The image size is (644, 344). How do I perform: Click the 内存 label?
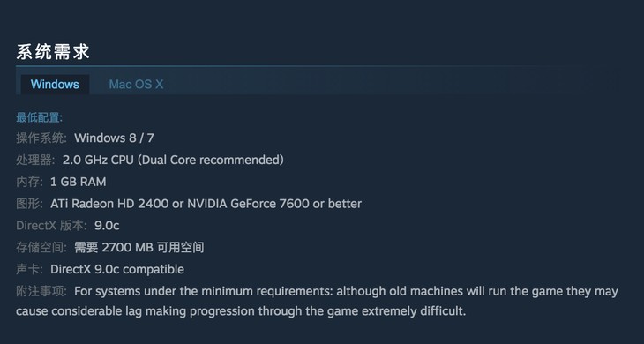point(29,182)
